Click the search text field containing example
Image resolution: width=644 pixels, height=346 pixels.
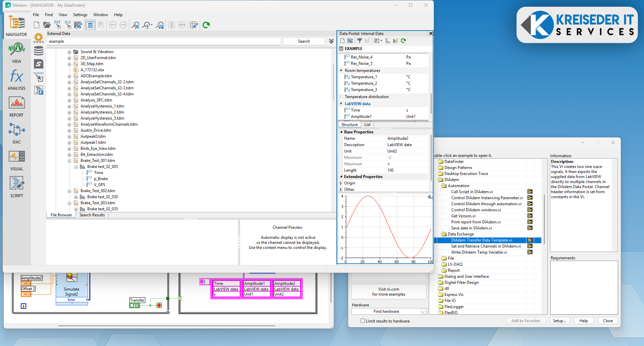coord(164,41)
